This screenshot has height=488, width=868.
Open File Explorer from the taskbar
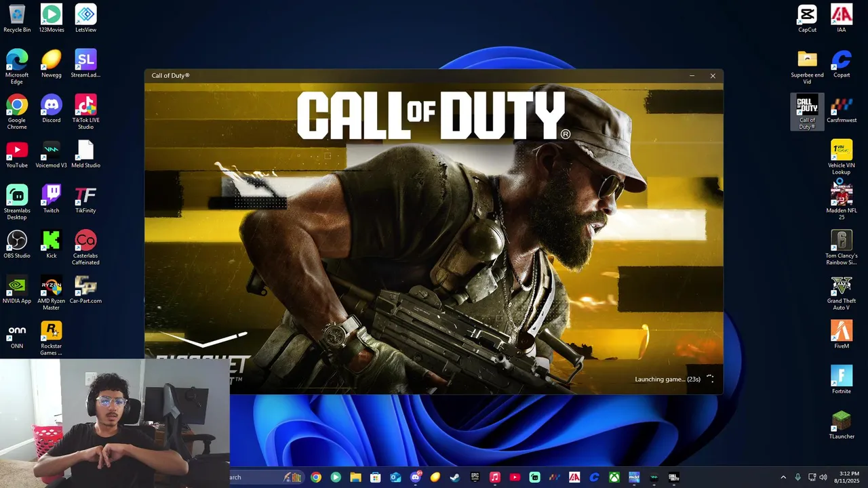(x=355, y=477)
